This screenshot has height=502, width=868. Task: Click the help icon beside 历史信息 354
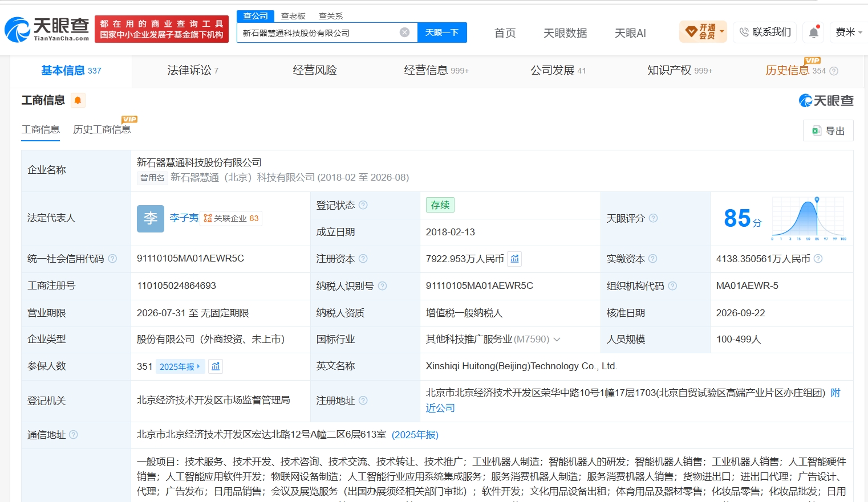(x=834, y=71)
